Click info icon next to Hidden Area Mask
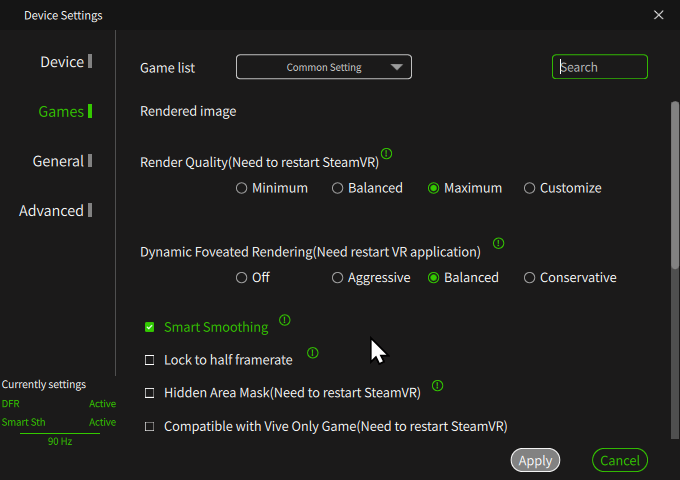Viewport: 680px width, 480px height. click(x=437, y=385)
